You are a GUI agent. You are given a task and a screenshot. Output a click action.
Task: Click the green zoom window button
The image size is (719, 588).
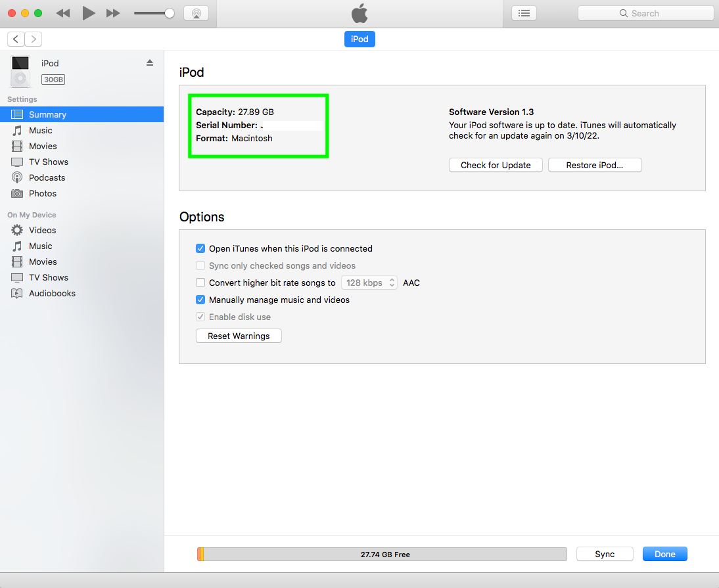[38, 13]
